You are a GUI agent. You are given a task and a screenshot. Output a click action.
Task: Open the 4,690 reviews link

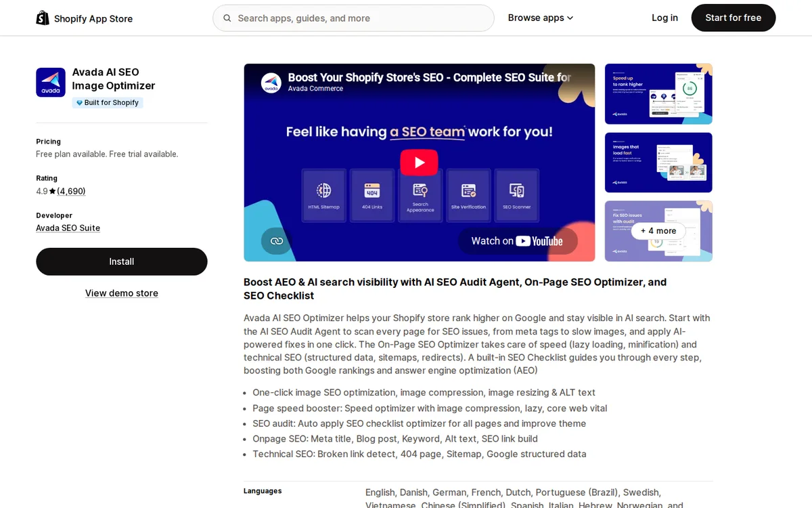click(x=71, y=191)
